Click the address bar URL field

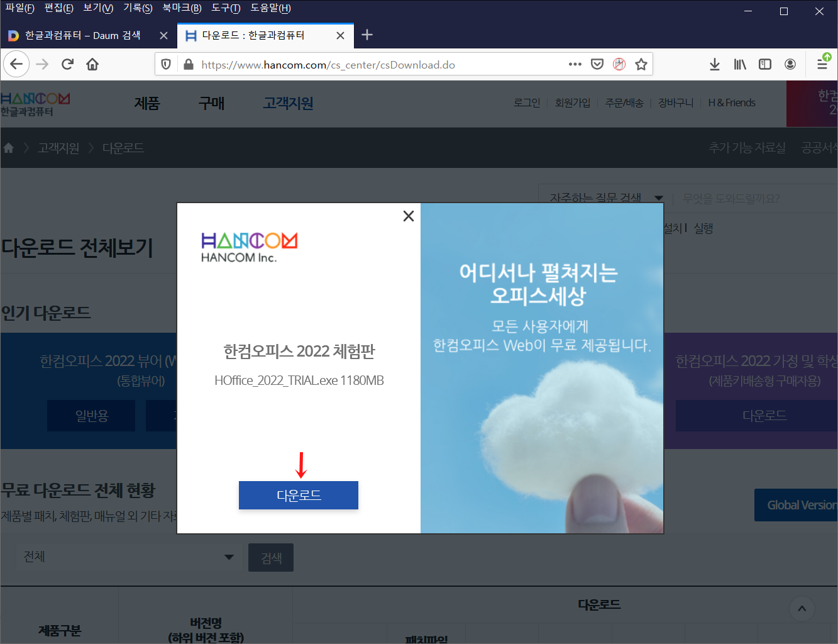(380, 65)
